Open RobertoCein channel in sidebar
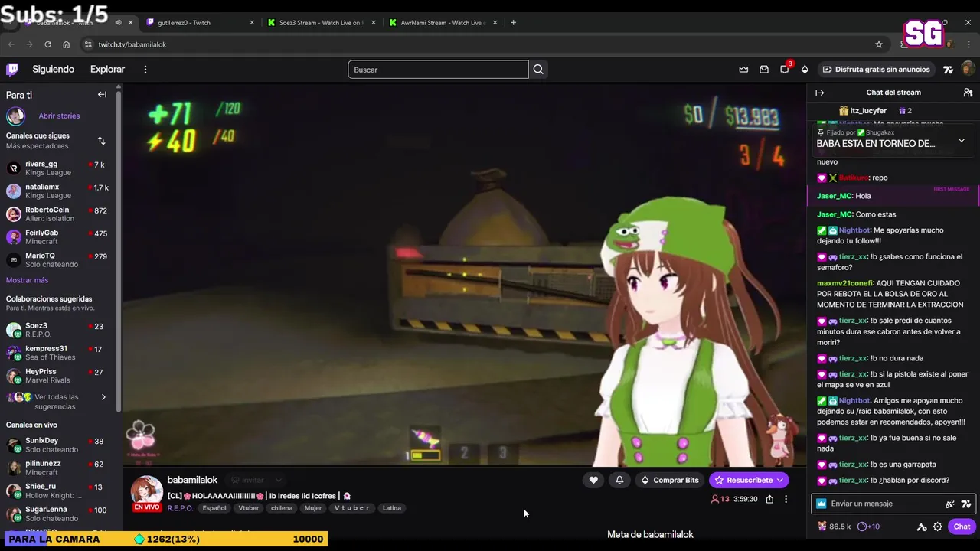Screen dimensions: 980x551 tap(57, 214)
